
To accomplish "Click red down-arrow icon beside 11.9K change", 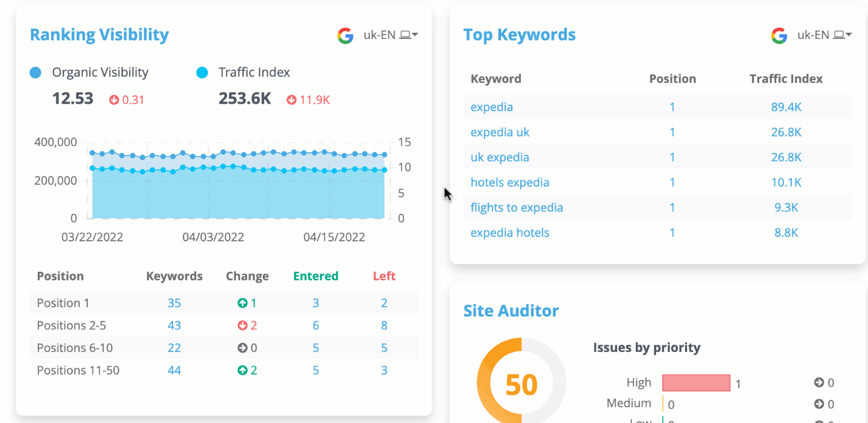I will (291, 100).
